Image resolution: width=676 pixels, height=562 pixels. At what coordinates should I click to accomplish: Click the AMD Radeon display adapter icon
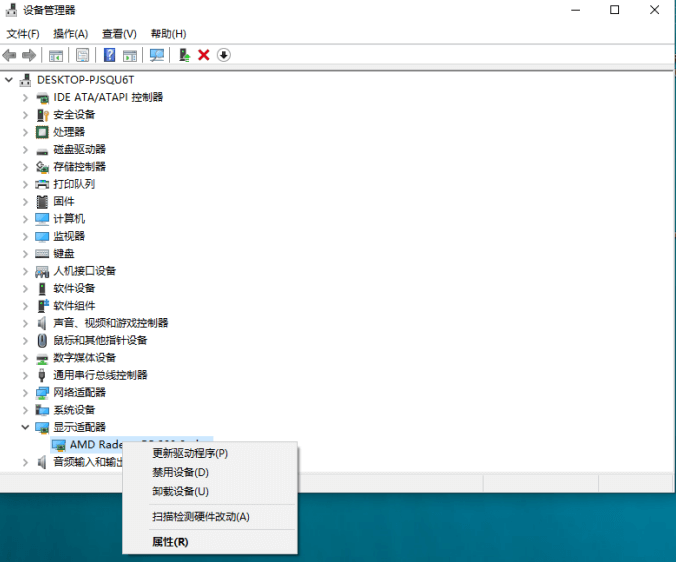[x=59, y=445]
